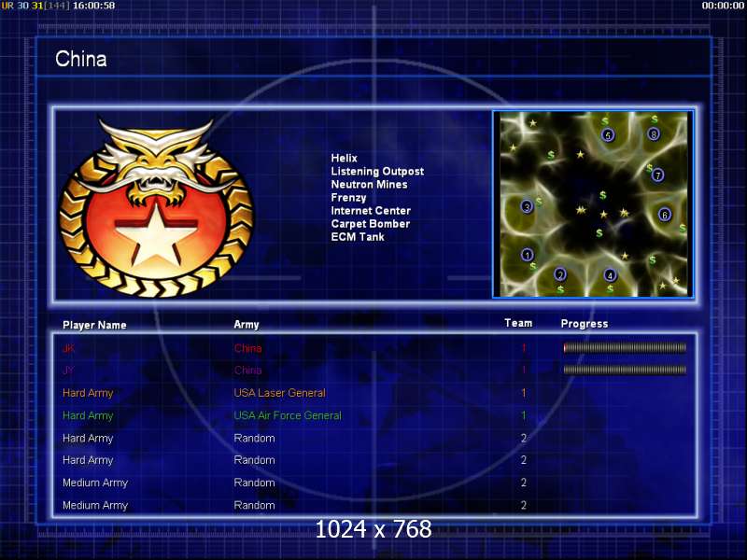Click the JK player progress bar
The width and height of the screenshot is (747, 560).
[x=625, y=348]
